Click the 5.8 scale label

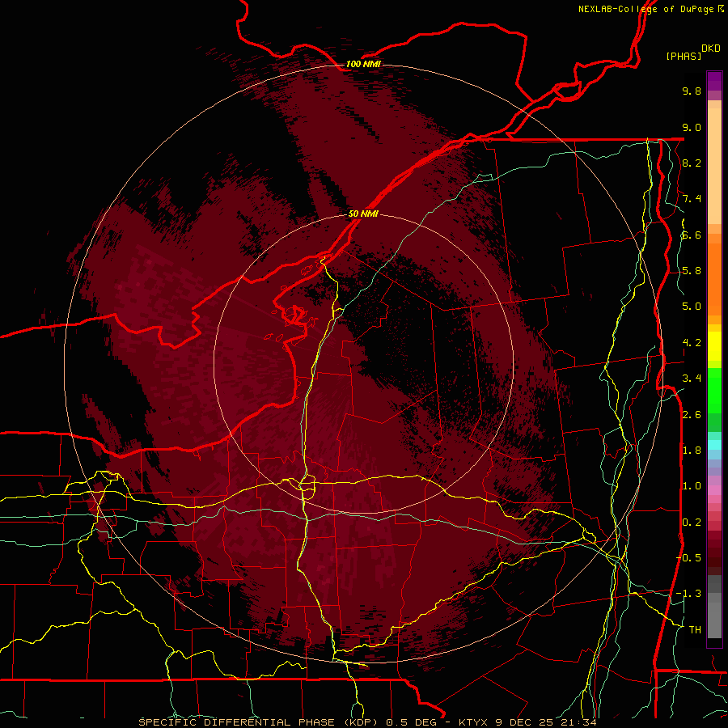pos(692,271)
